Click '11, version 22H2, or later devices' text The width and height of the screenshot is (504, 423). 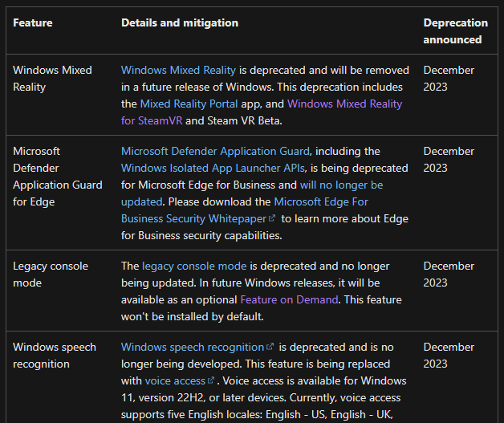tap(204, 397)
